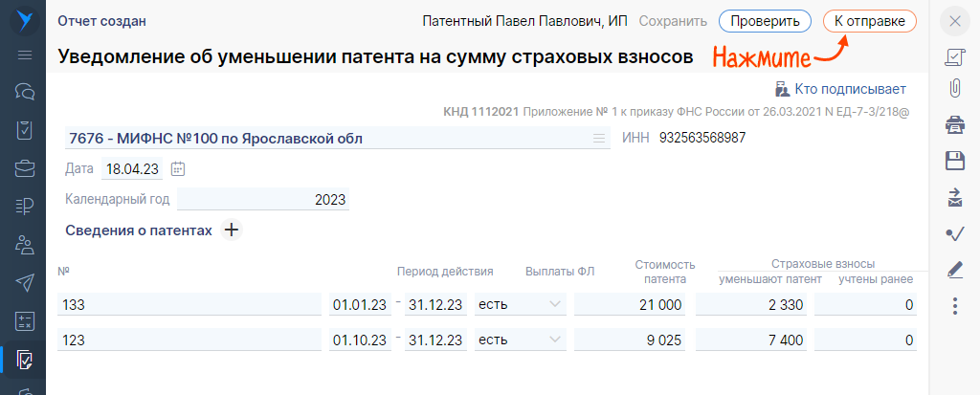Click the 'Кто подписывает' link
Viewport: 980px width, 395px height.
point(839,89)
